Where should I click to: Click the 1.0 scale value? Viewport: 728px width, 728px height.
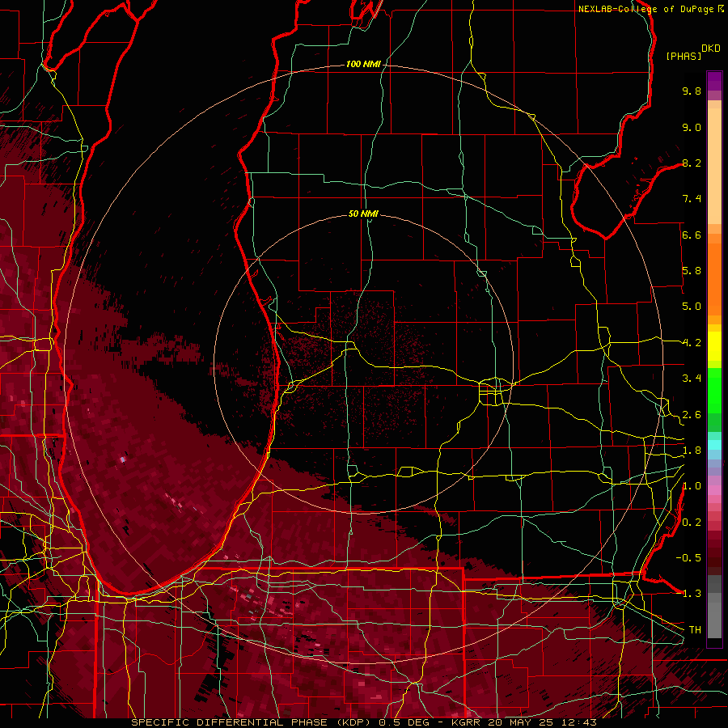pyautogui.click(x=692, y=486)
